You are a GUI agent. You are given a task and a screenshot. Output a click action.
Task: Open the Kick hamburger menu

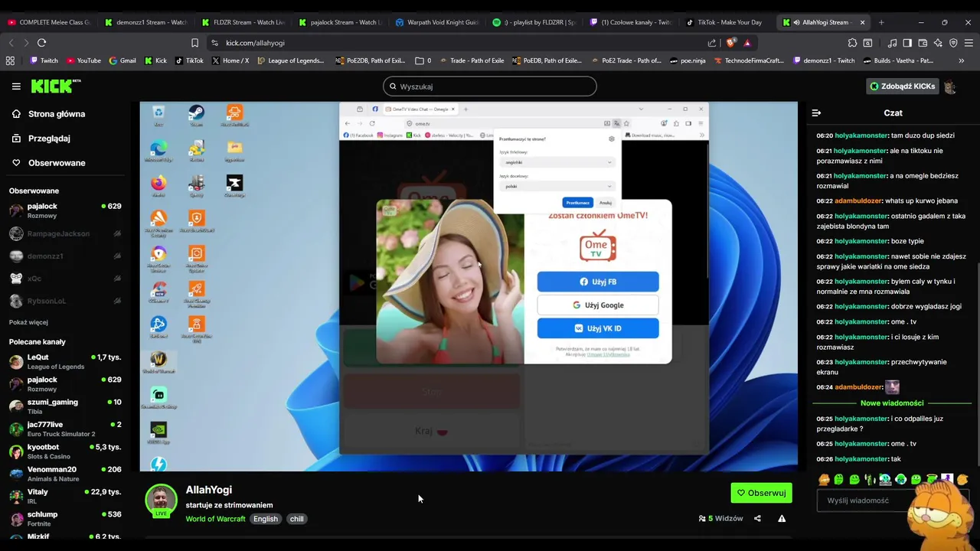pos(16,86)
